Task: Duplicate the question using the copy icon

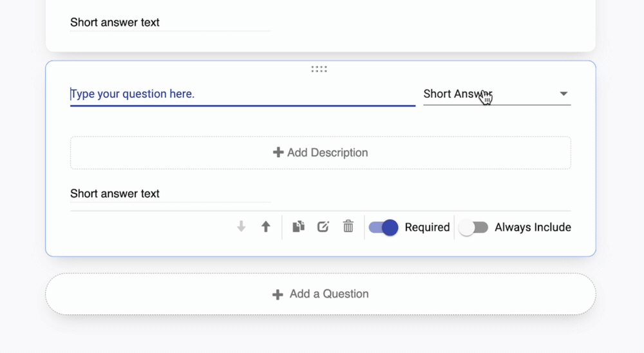Action: (x=298, y=227)
